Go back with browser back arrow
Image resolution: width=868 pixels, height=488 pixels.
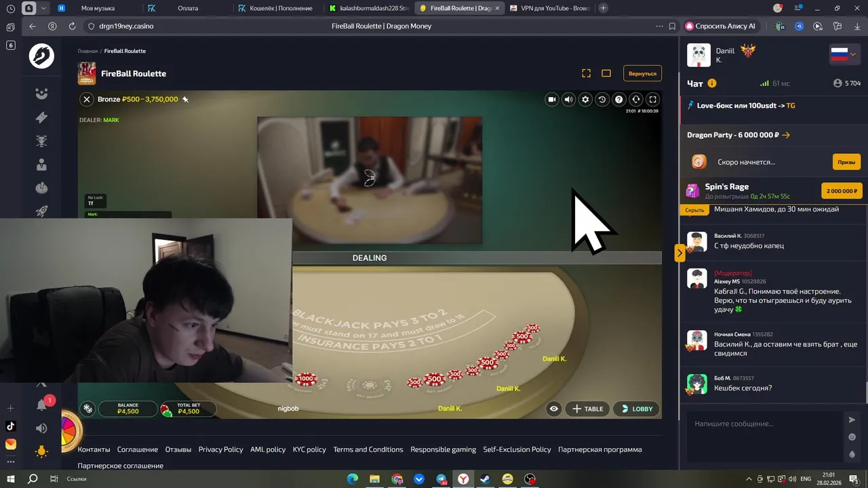click(x=33, y=26)
